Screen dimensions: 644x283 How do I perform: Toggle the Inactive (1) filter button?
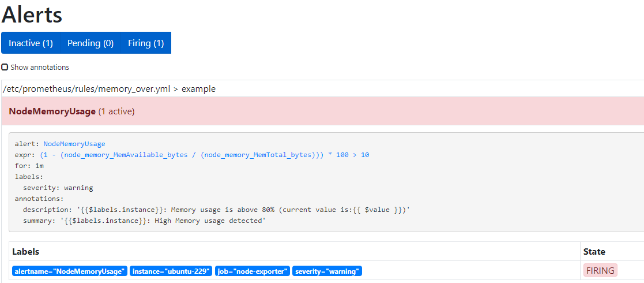(31, 43)
